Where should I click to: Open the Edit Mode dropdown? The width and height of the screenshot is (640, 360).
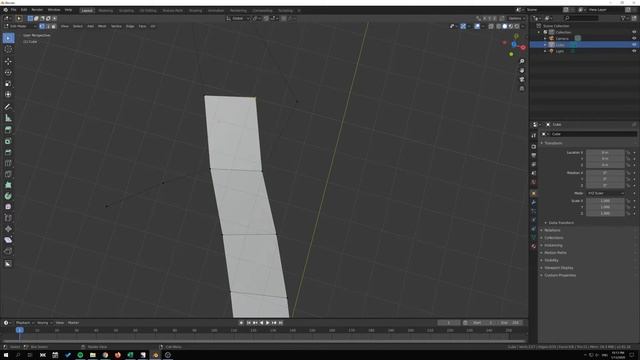[x=20, y=26]
